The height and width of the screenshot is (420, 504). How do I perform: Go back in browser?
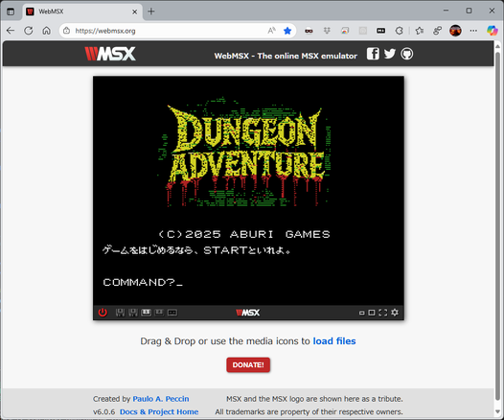pyautogui.click(x=11, y=31)
